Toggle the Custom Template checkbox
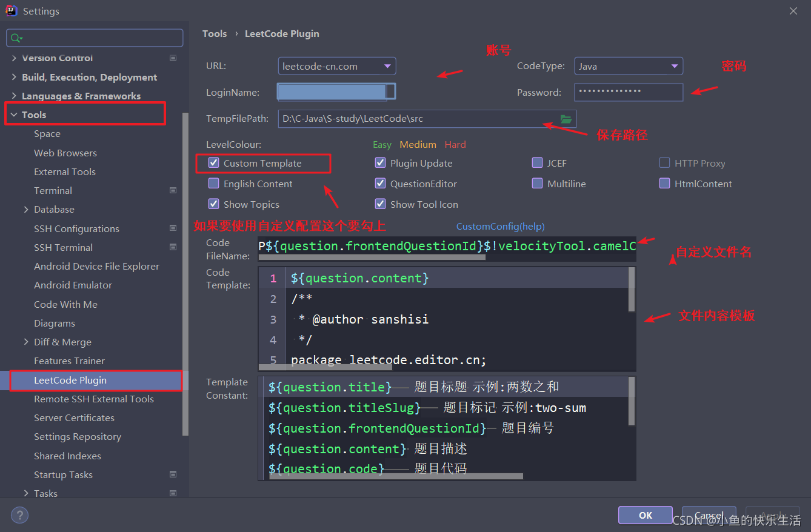The width and height of the screenshot is (811, 532). [213, 163]
